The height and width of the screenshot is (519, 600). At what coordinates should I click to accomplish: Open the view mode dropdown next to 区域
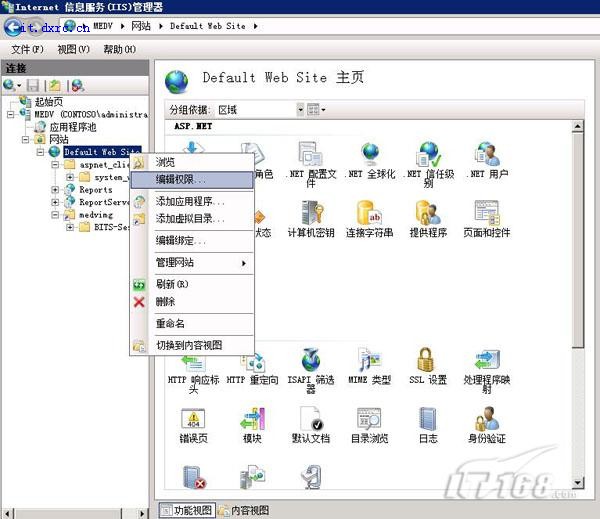[316, 109]
